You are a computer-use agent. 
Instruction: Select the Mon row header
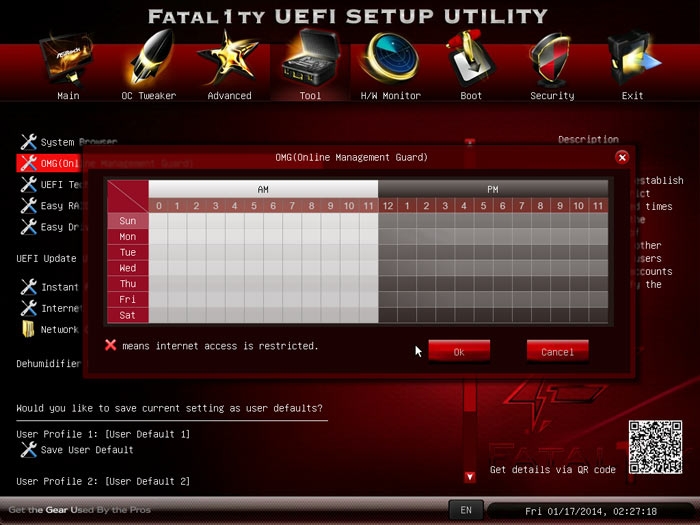click(128, 237)
